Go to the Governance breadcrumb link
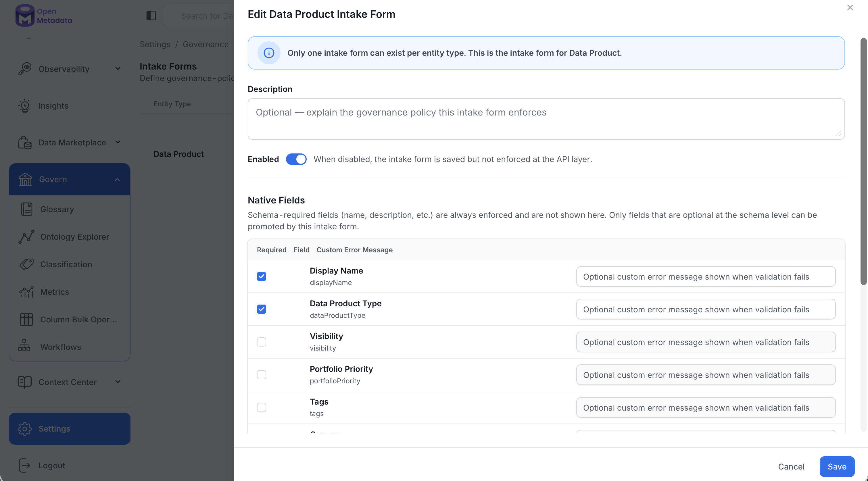This screenshot has width=868, height=481. (x=206, y=45)
